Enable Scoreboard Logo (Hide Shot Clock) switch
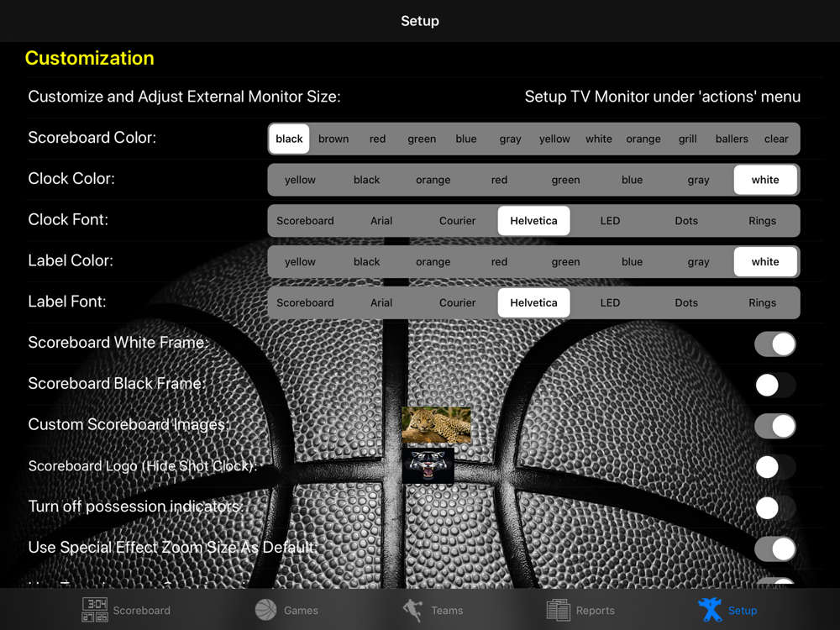840x630 pixels. click(x=775, y=467)
